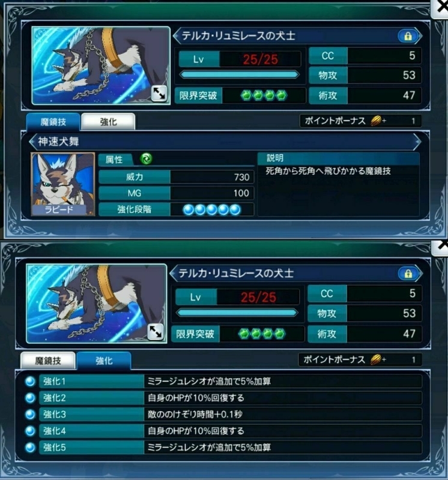Select the 強化 tab in upper panel
This screenshot has height=480, width=448.
coord(108,122)
